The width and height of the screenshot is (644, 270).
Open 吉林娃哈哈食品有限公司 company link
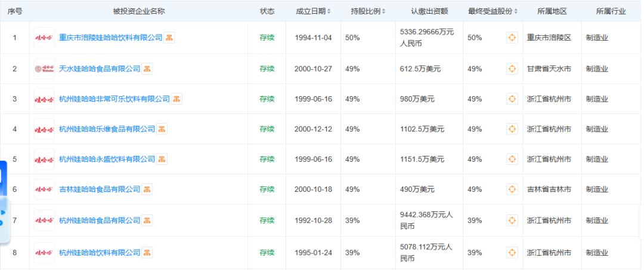[100, 189]
